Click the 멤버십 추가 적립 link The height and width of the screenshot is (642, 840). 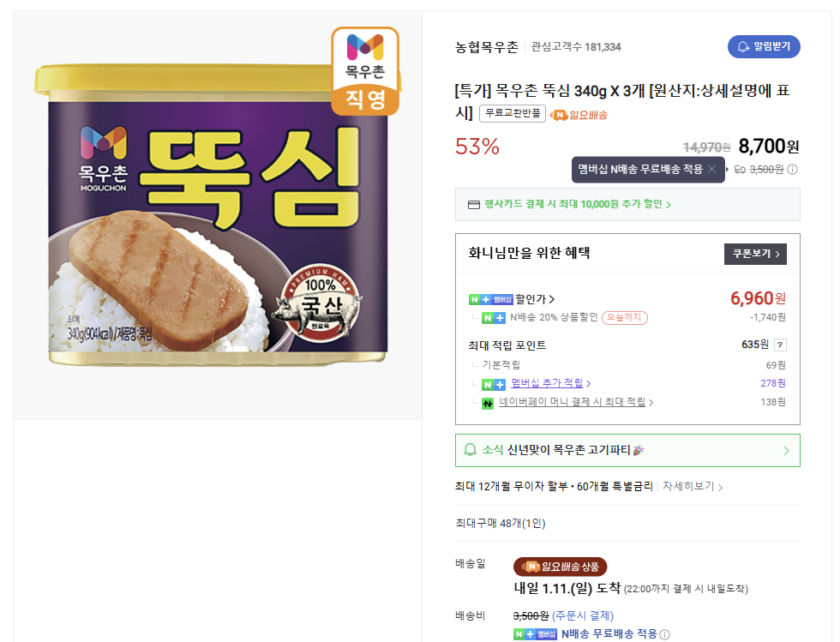(x=543, y=382)
